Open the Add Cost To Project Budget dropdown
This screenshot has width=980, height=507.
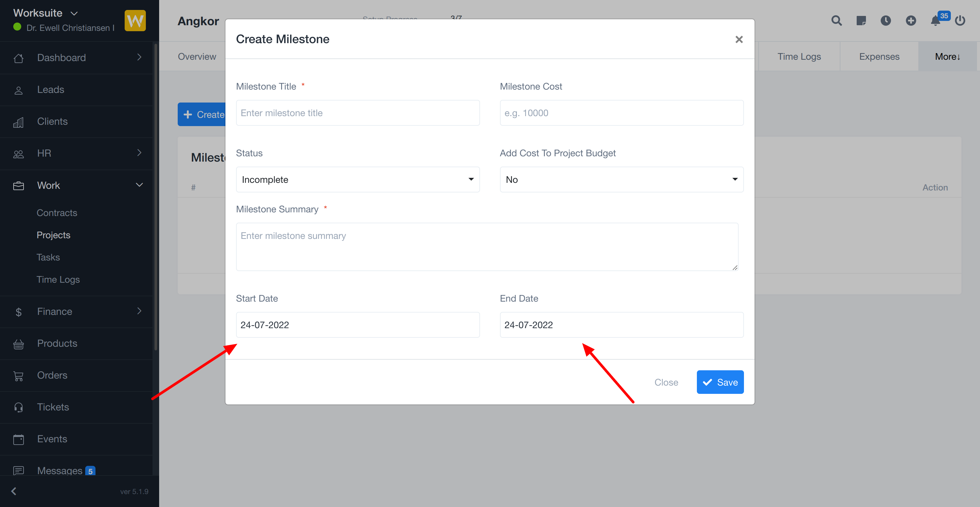621,179
